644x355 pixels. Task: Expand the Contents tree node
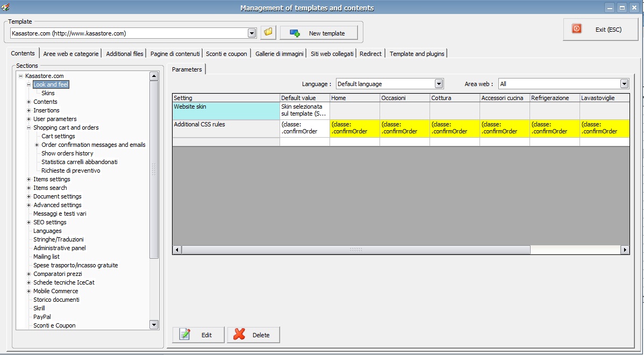coord(29,102)
